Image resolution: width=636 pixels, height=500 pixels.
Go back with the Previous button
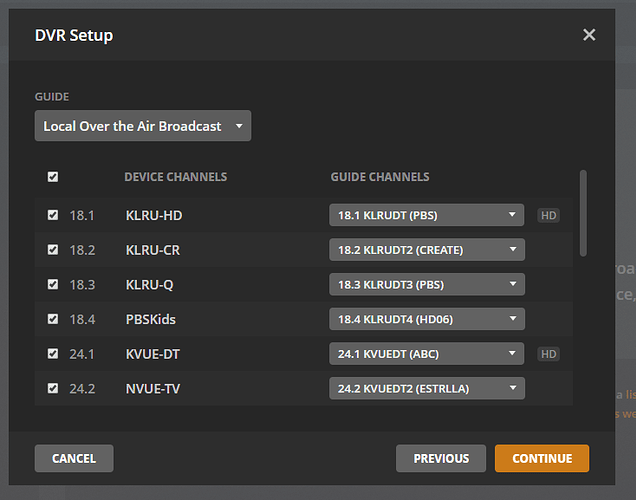441,459
